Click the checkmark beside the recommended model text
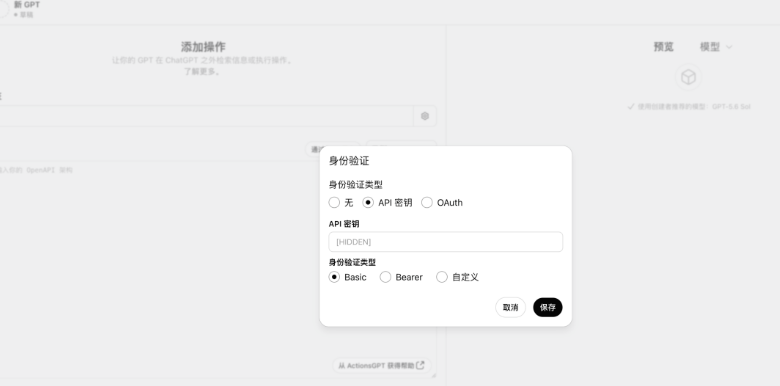Image resolution: width=780 pixels, height=386 pixels. click(x=631, y=106)
